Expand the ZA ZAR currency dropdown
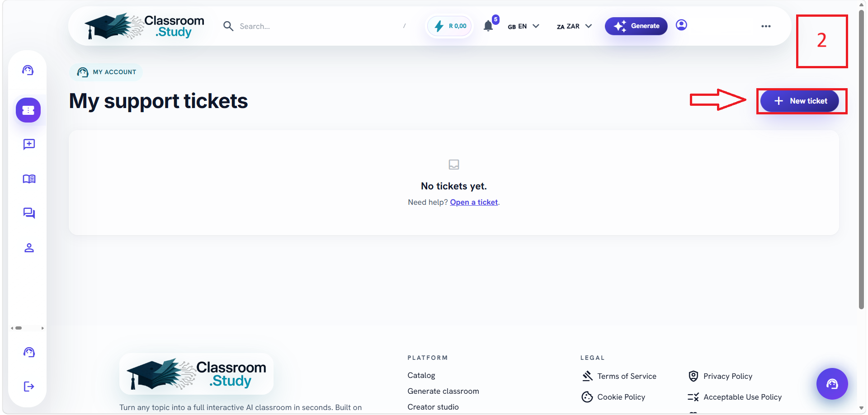Screen dimensions: 868x415 tap(574, 26)
